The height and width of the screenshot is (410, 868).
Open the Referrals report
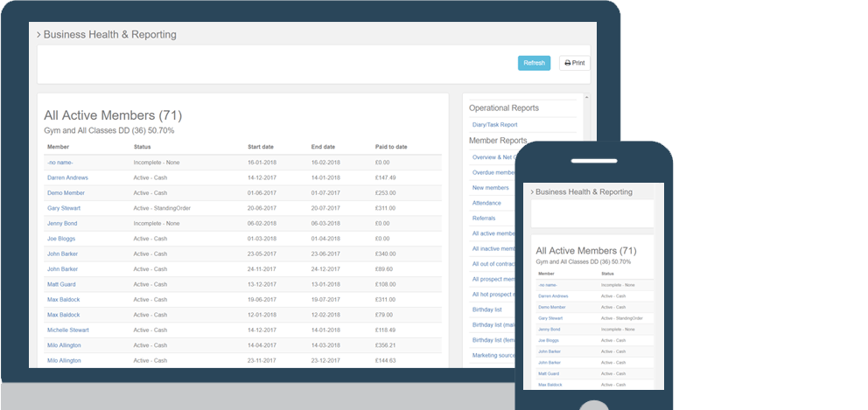pos(484,219)
